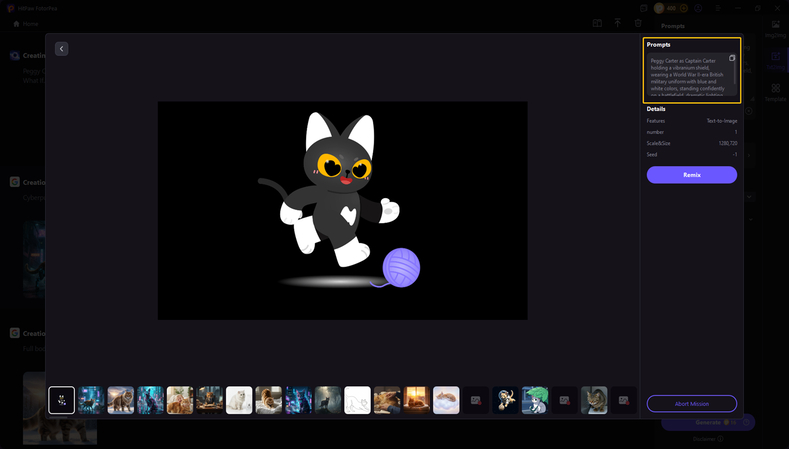The height and width of the screenshot is (449, 789).
Task: Click the Features label
Action: pos(656,121)
